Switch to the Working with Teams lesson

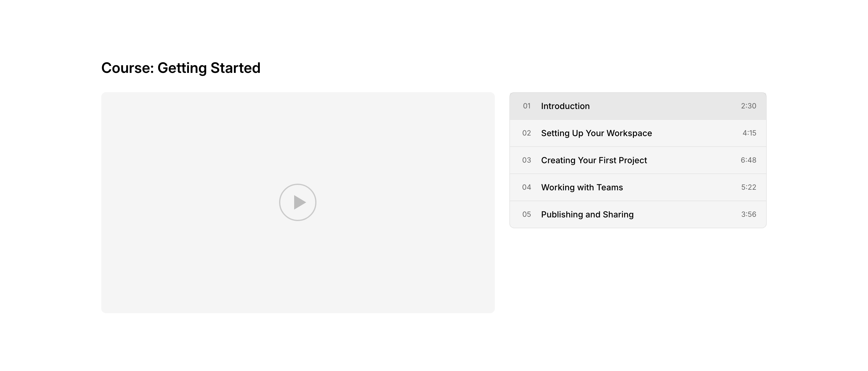tap(582, 188)
